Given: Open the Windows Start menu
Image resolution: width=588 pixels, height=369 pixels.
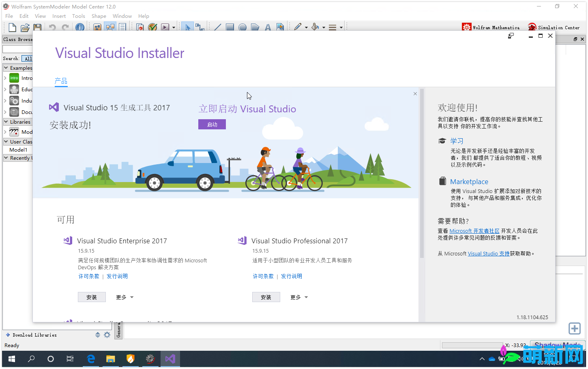Looking at the screenshot, I should click(x=11, y=359).
